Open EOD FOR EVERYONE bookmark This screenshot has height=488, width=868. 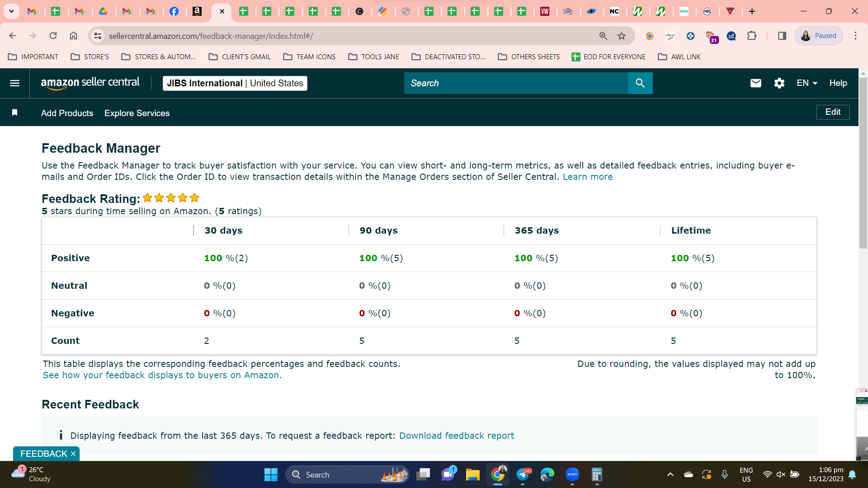[609, 57]
